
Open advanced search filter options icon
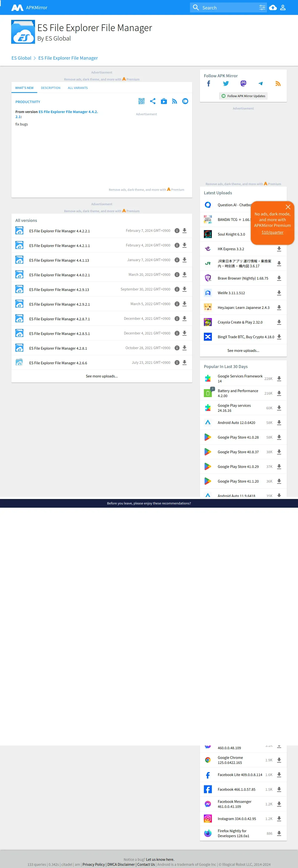pyautogui.click(x=262, y=7)
